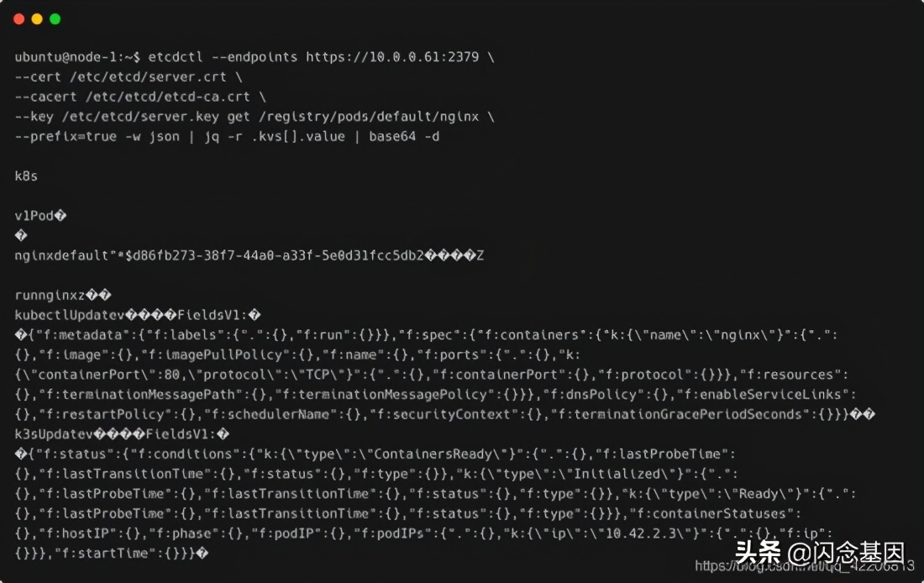This screenshot has height=583, width=924.
Task: Click the 头条 @闪念基因 watermark
Action: [x=820, y=554]
